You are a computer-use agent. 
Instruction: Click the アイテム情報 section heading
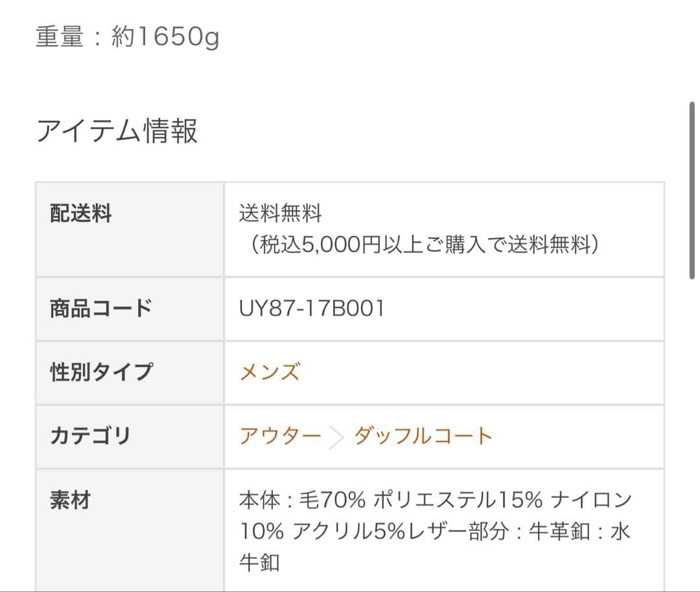pyautogui.click(x=117, y=131)
